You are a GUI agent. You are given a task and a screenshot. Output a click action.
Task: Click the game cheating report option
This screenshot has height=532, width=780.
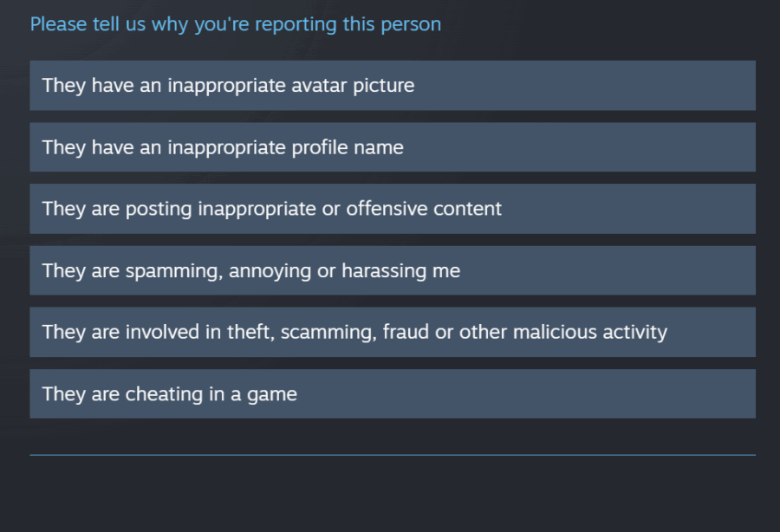pos(392,393)
